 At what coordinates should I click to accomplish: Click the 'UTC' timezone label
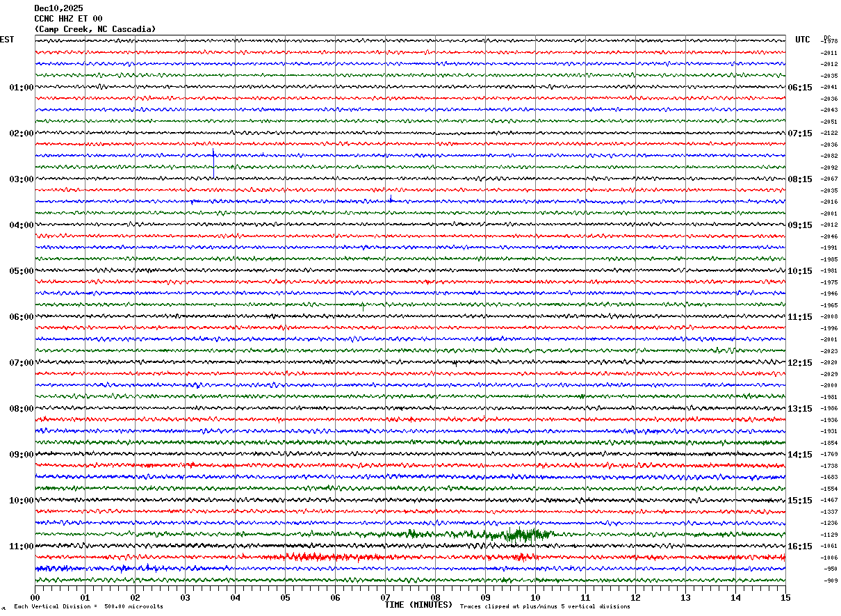pyautogui.click(x=803, y=40)
